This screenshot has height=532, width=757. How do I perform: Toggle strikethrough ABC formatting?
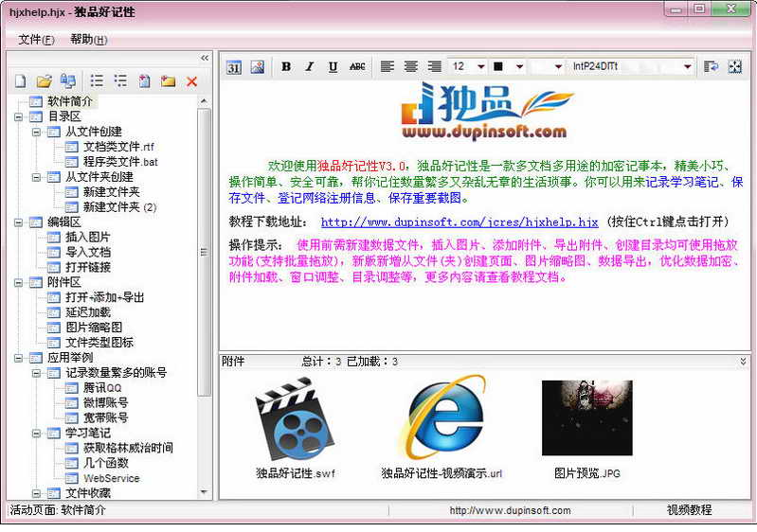point(357,66)
